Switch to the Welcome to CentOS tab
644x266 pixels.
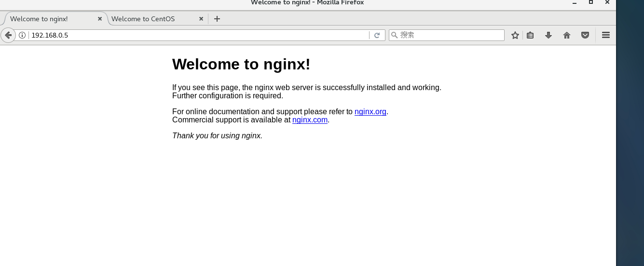158,19
